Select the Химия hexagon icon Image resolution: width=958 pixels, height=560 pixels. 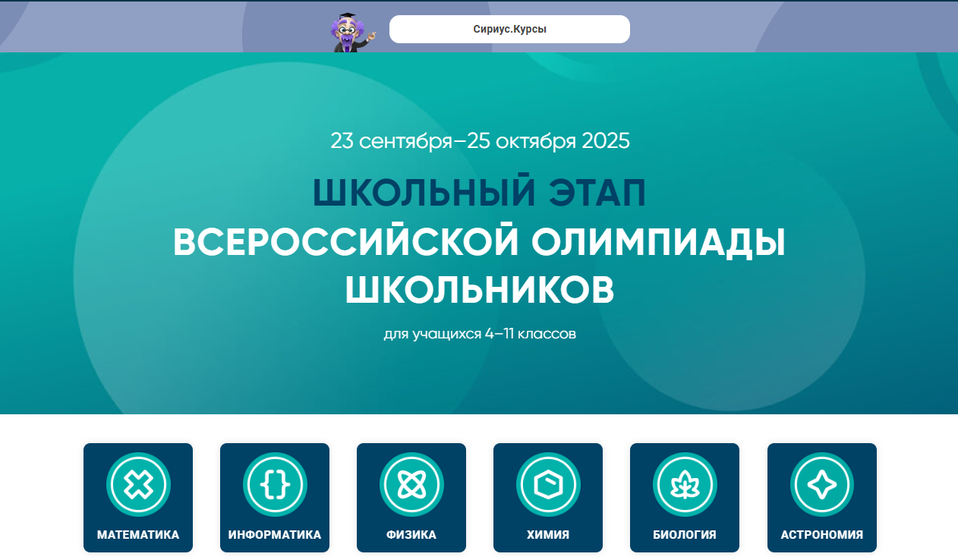pyautogui.click(x=548, y=484)
